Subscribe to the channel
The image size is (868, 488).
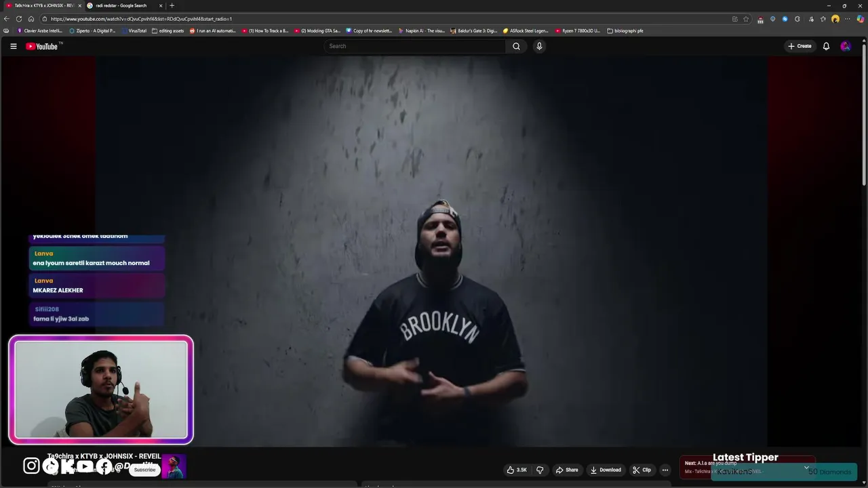144,470
